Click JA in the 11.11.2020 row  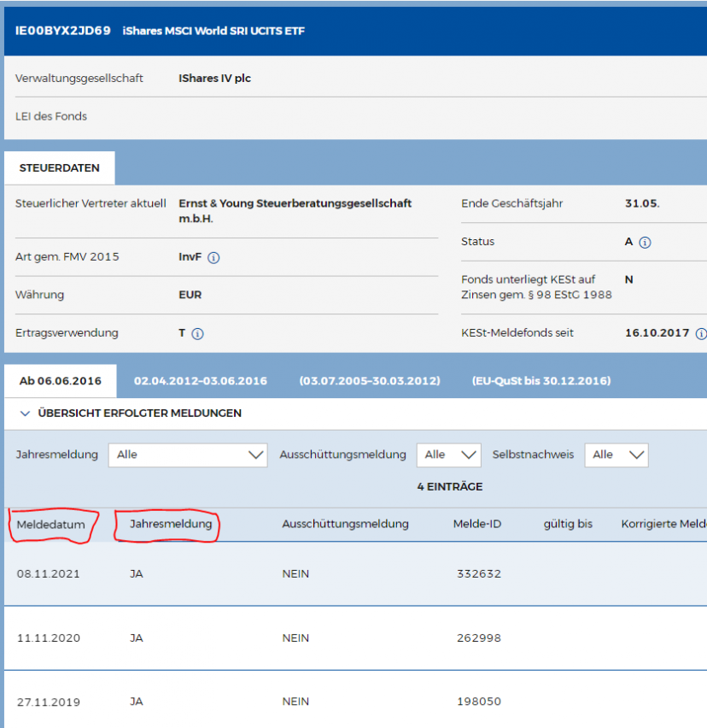(137, 638)
